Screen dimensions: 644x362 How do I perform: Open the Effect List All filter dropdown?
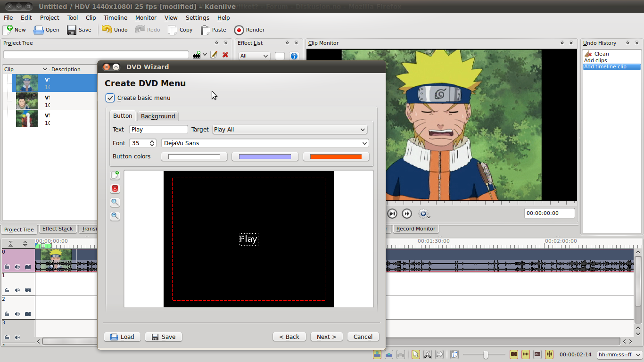coord(254,56)
